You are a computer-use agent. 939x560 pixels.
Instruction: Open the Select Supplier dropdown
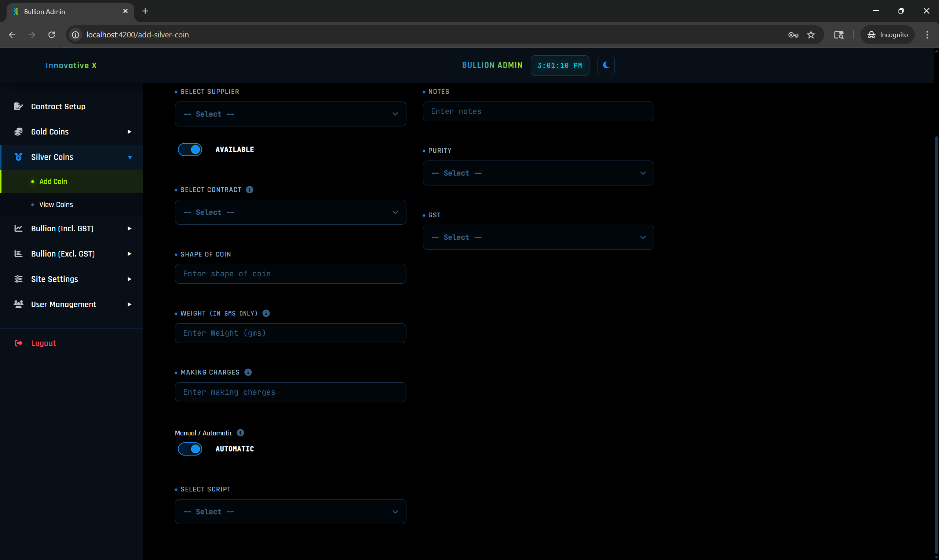(x=291, y=114)
